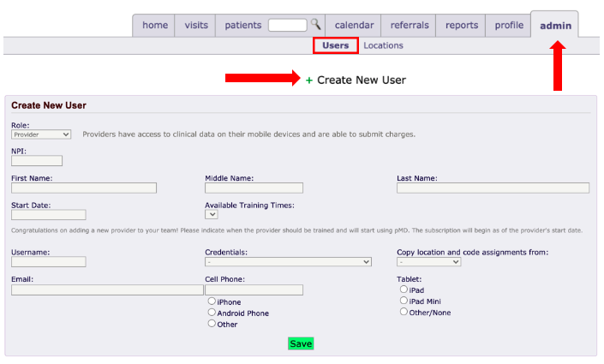Go to the home tab
This screenshot has height=364, width=604.
[155, 26]
